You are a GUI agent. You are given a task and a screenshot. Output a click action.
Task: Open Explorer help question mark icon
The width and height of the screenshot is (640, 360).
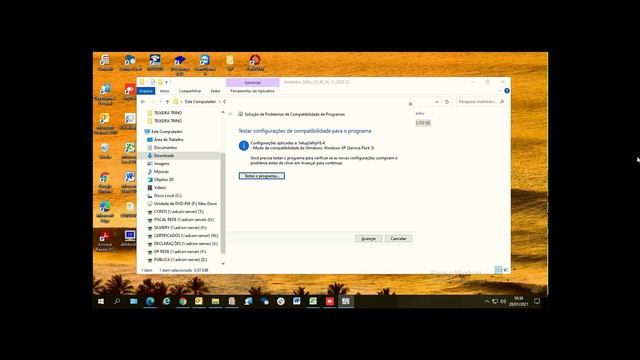click(507, 91)
